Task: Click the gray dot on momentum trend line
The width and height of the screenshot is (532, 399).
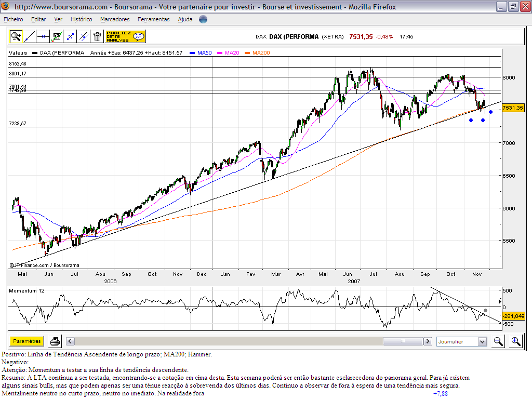Action: [486, 311]
